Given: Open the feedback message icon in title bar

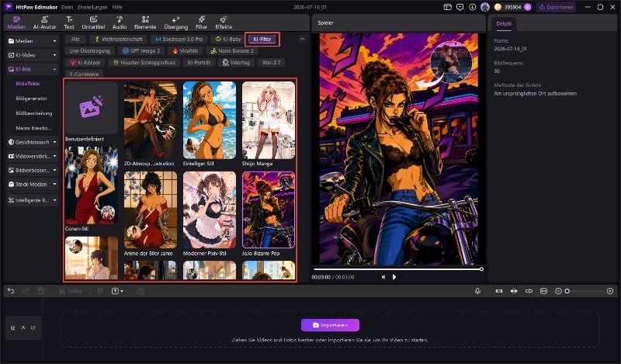Looking at the screenshot, I should tap(460, 7).
